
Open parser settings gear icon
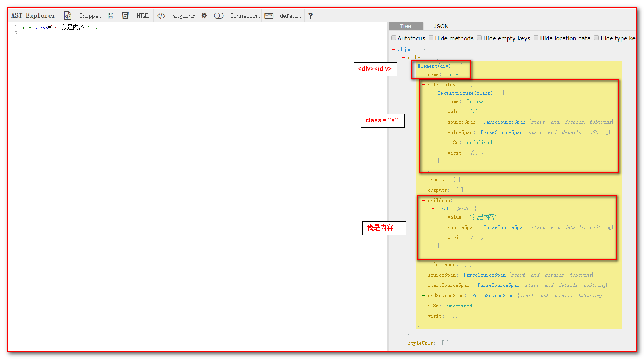point(204,16)
